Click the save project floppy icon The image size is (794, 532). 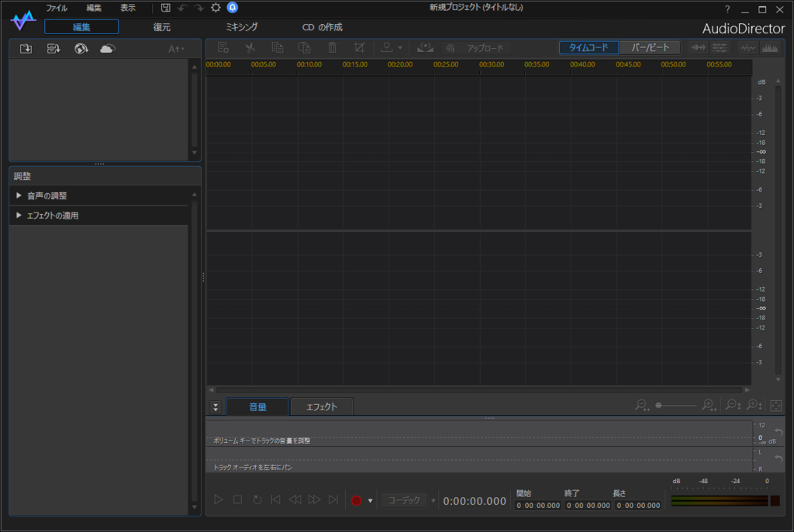click(166, 8)
